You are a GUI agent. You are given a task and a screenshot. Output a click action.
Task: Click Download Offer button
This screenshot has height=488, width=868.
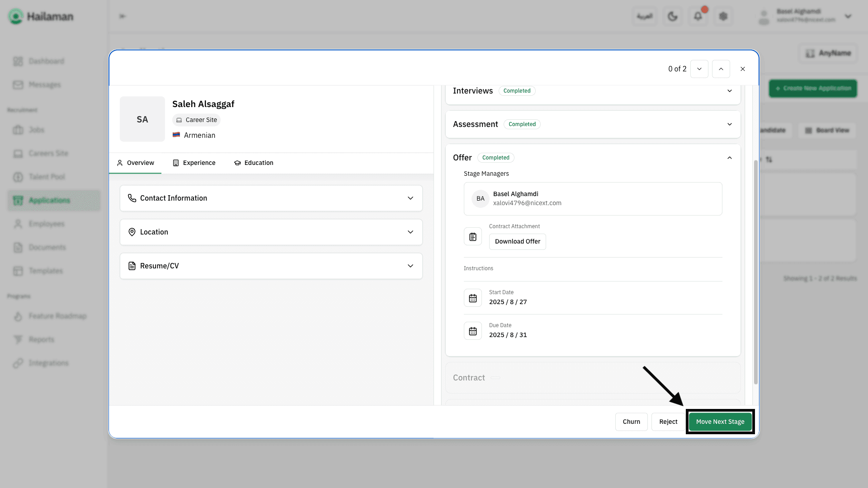[518, 242]
